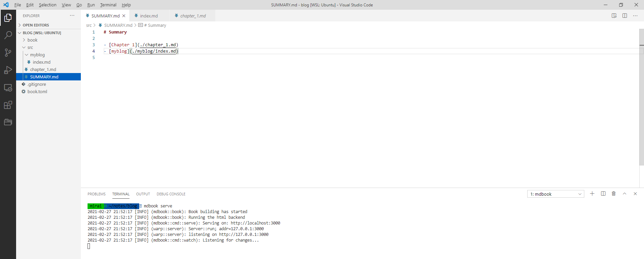Collapse the BLOG [WSL: UBUNTU] section
The height and width of the screenshot is (259, 644).
coord(48,33)
